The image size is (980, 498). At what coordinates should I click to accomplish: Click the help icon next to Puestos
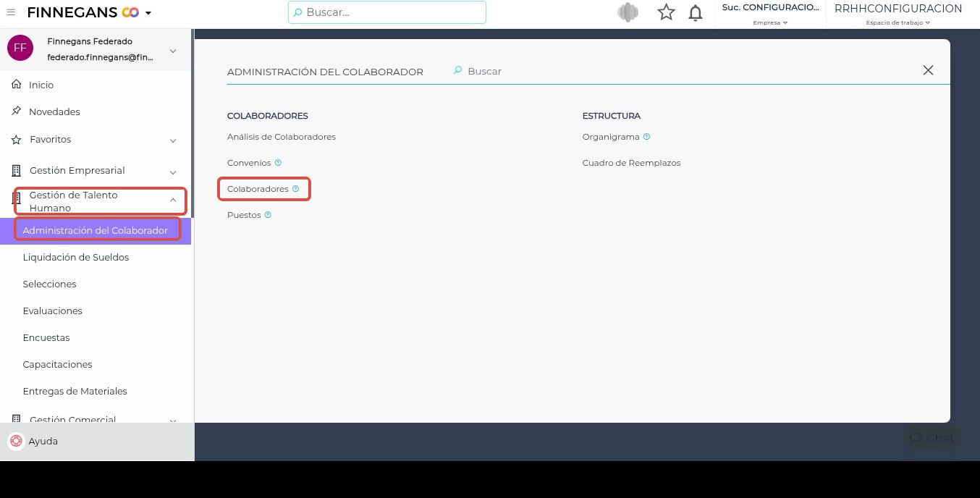268,215
